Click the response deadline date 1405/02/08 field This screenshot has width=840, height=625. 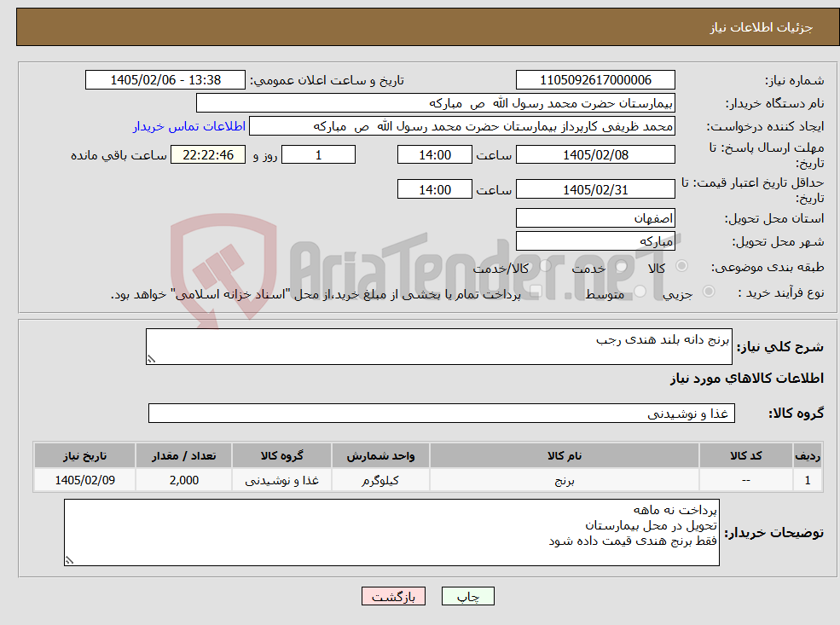click(595, 155)
